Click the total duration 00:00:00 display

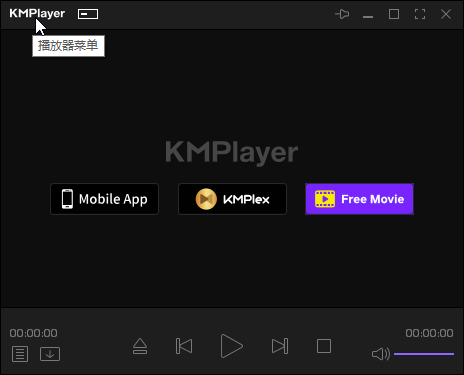(429, 333)
